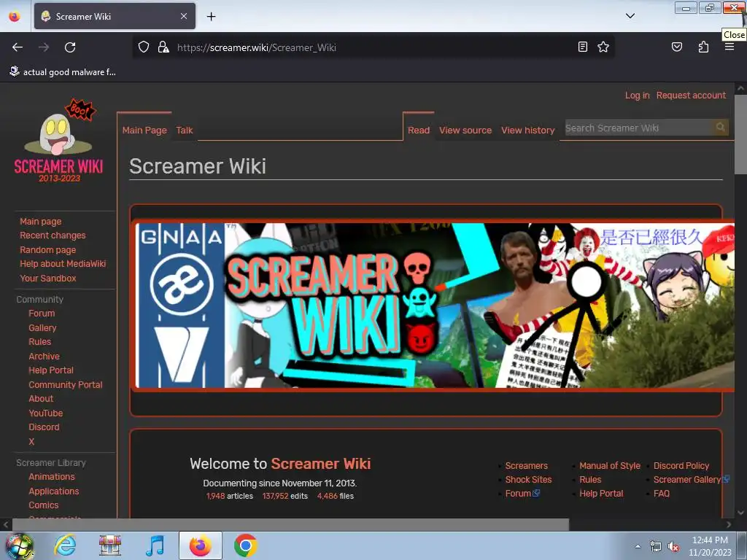The height and width of the screenshot is (560, 747).
Task: Expand the list all tabs chevron
Action: pos(630,16)
